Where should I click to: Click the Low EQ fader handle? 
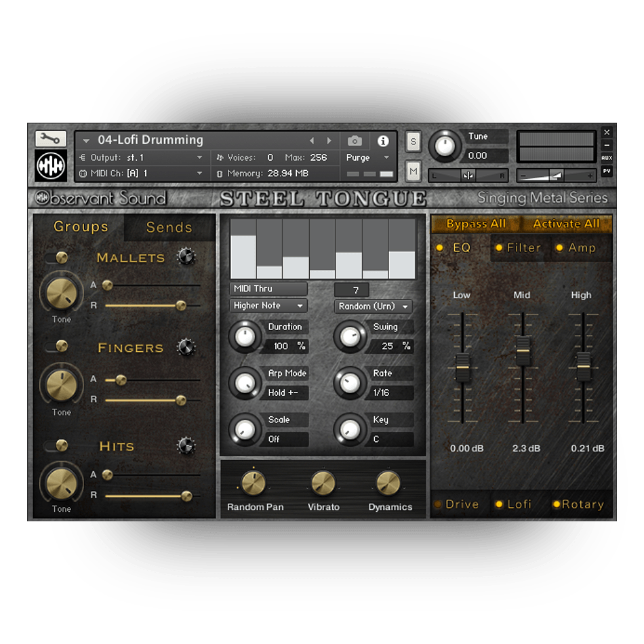(x=462, y=367)
